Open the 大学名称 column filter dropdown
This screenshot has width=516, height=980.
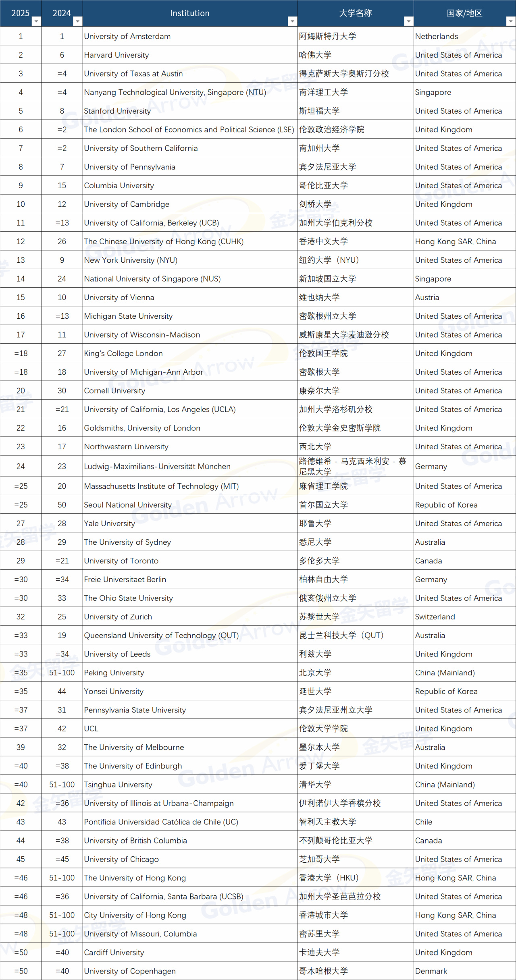tap(408, 21)
